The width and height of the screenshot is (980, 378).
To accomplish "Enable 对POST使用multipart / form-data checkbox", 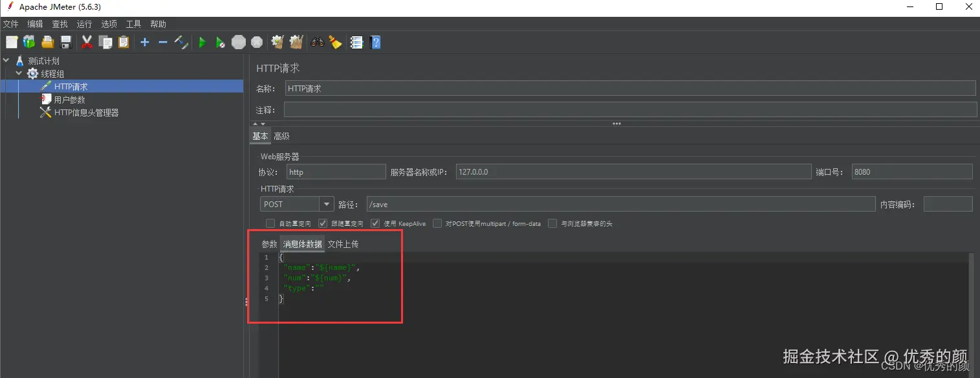I will [437, 223].
